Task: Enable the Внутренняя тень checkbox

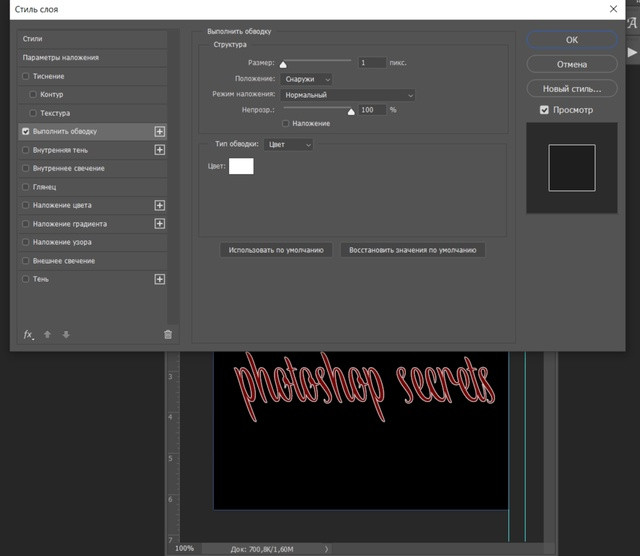Action: click(26, 150)
